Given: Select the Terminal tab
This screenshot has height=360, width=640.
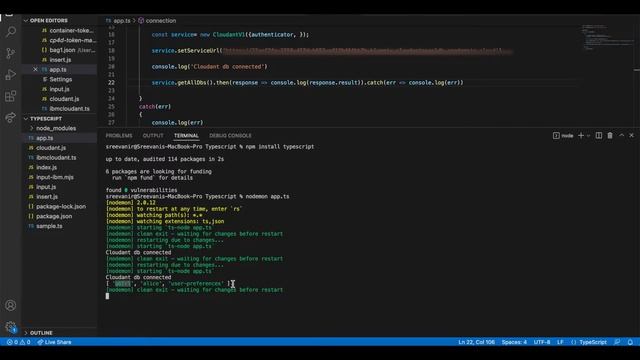Looking at the screenshot, I should [x=186, y=136].
